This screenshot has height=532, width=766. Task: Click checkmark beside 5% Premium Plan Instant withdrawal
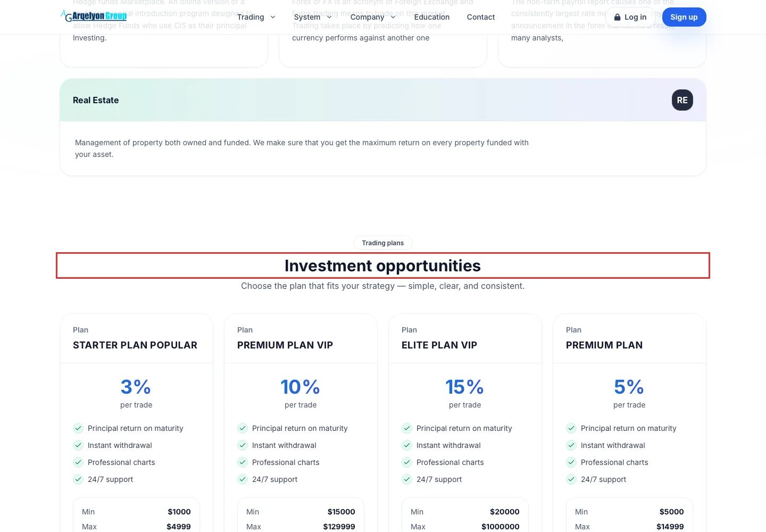click(x=571, y=445)
